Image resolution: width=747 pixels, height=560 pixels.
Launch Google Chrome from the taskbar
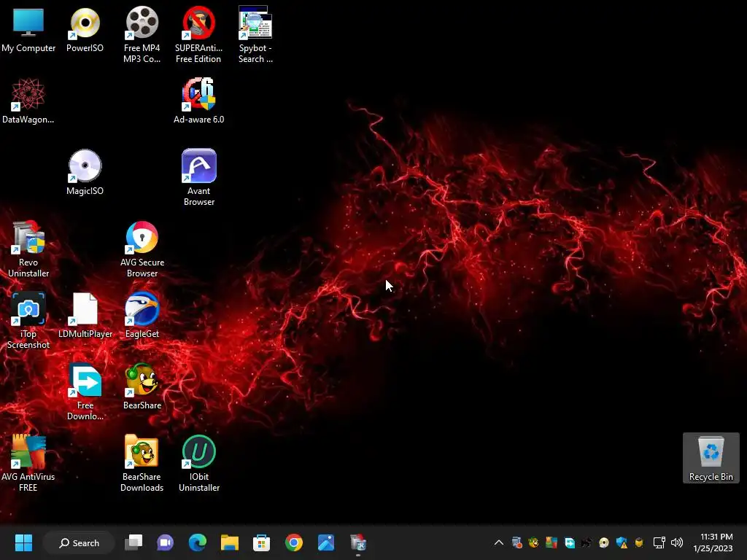[293, 542]
